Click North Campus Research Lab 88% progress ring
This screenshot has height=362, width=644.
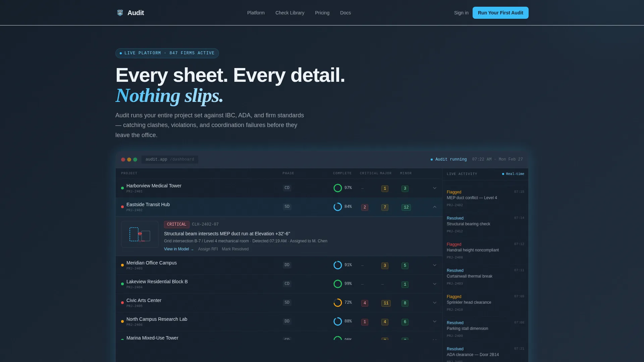point(338,321)
